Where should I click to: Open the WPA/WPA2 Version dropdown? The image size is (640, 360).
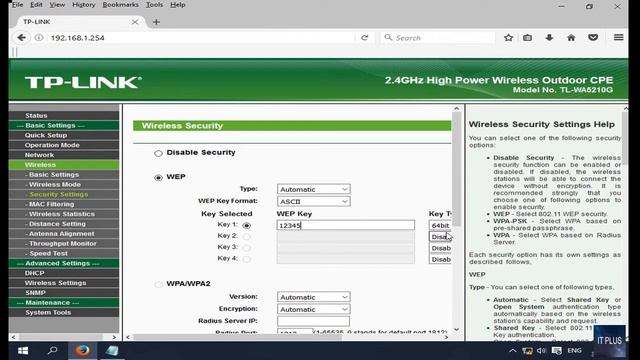coord(313,297)
